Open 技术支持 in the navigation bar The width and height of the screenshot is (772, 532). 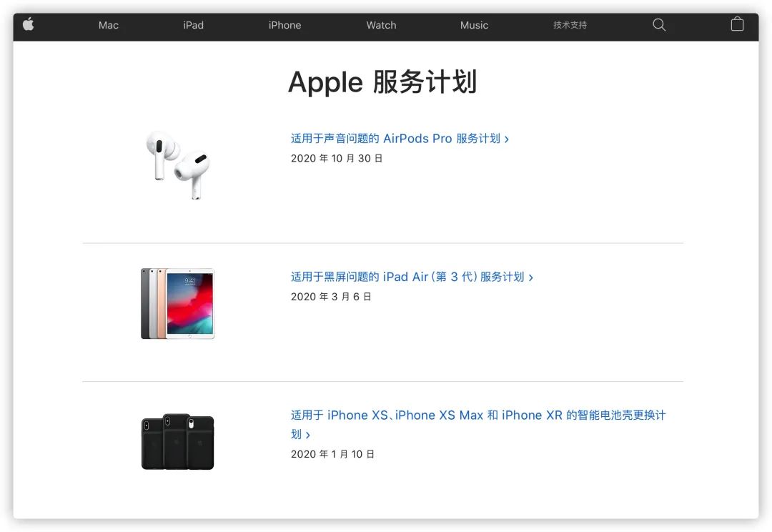tap(570, 25)
